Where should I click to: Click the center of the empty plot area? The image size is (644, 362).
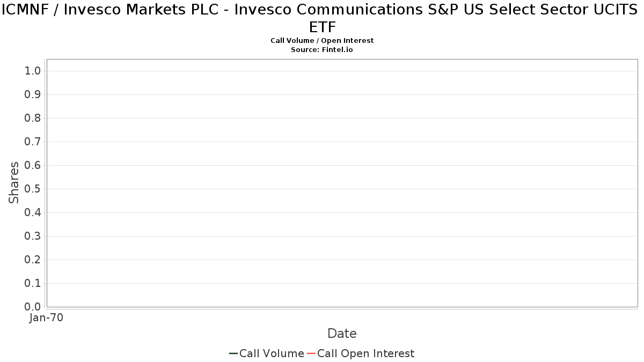click(342, 183)
